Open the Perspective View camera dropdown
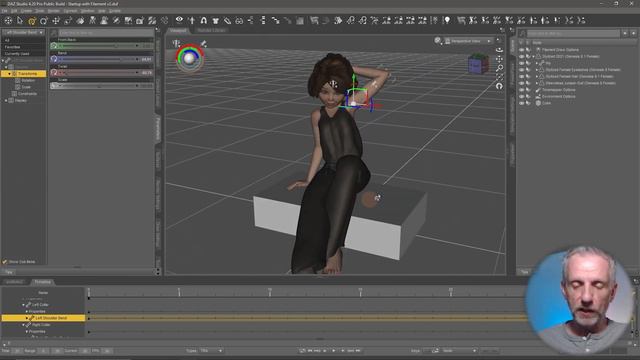This screenshot has width=640, height=360. [468, 41]
